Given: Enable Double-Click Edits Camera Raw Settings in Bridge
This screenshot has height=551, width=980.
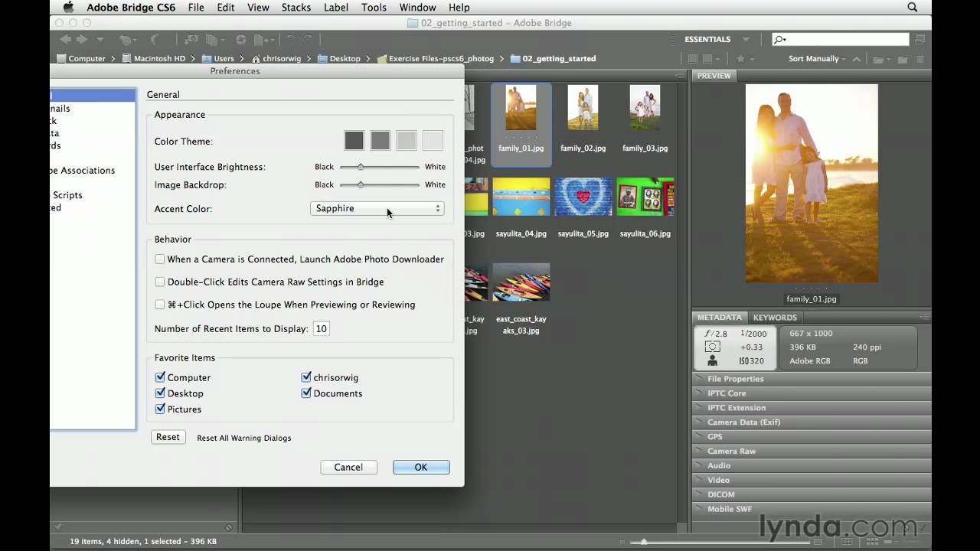Looking at the screenshot, I should (x=159, y=282).
